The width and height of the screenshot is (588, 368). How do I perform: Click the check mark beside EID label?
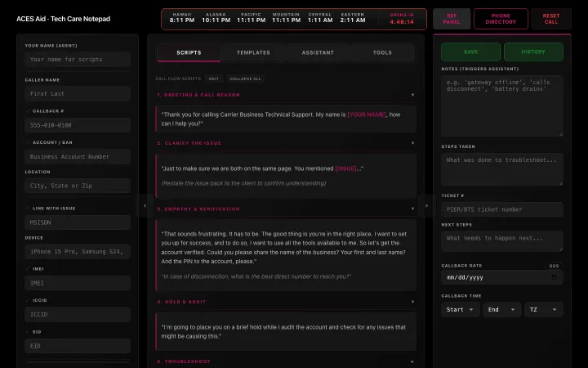[28, 332]
